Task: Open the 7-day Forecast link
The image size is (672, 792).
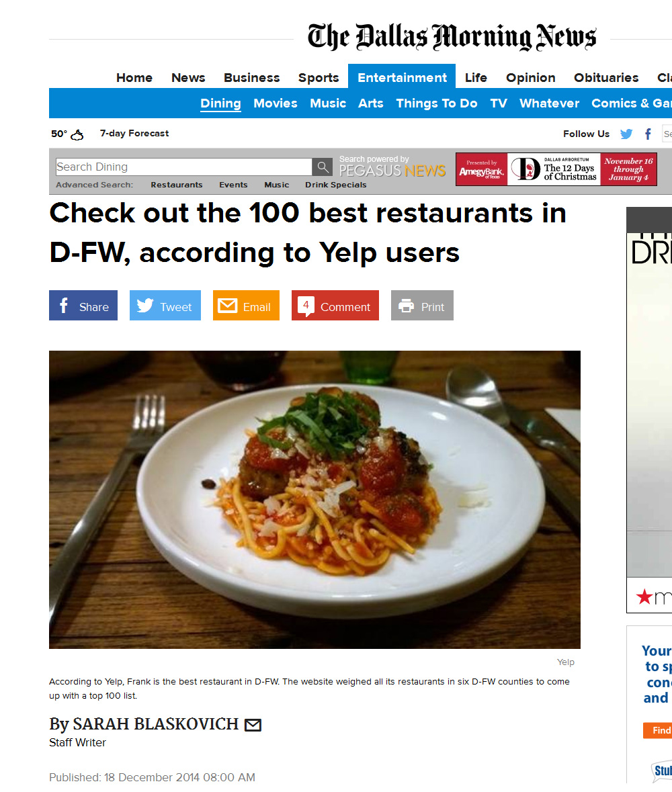Action: 134,134
